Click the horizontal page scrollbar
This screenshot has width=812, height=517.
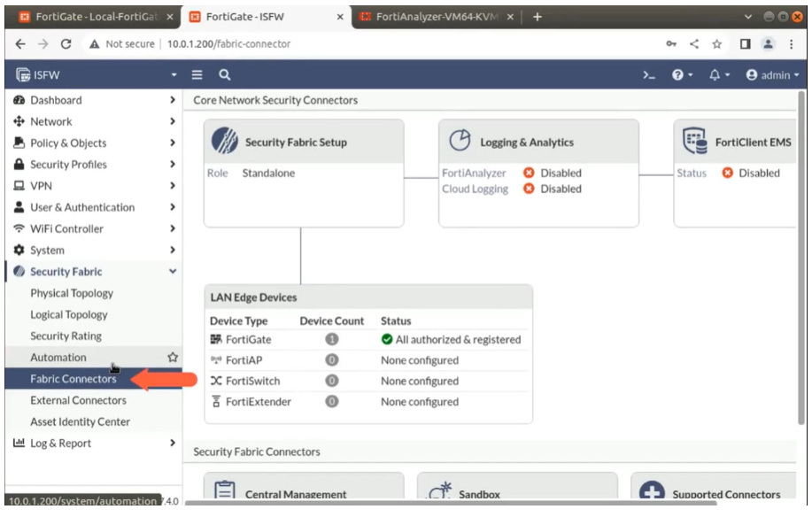click(451, 503)
